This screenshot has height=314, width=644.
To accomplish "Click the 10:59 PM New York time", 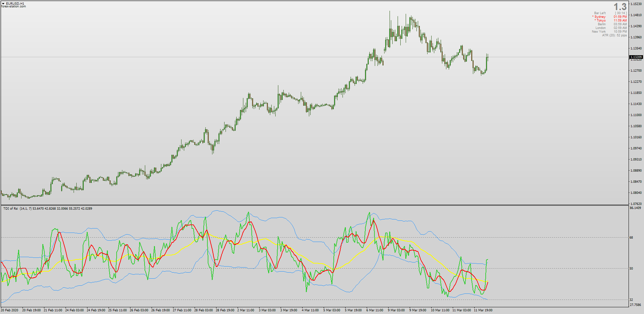I will point(620,32).
